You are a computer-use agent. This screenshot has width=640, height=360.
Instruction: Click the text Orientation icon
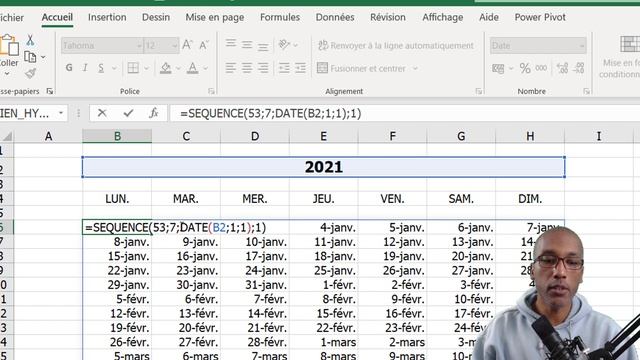284,44
